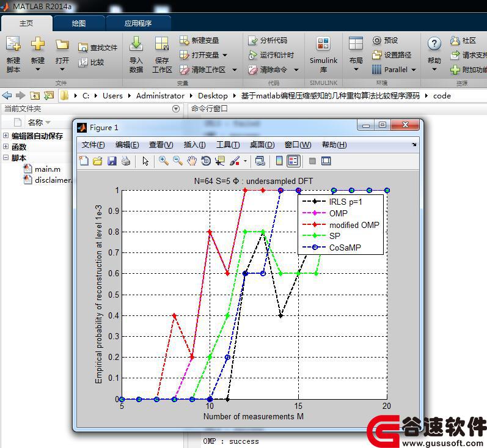Toggle Rotate 3D tool
Screen dimensions: 487x448
(x=206, y=161)
